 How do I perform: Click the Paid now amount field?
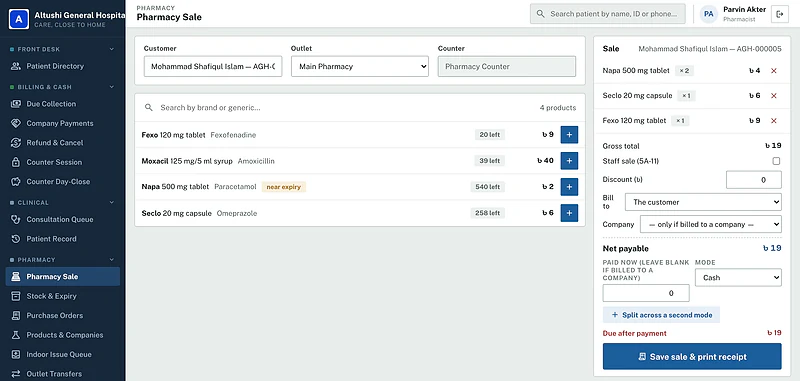646,293
